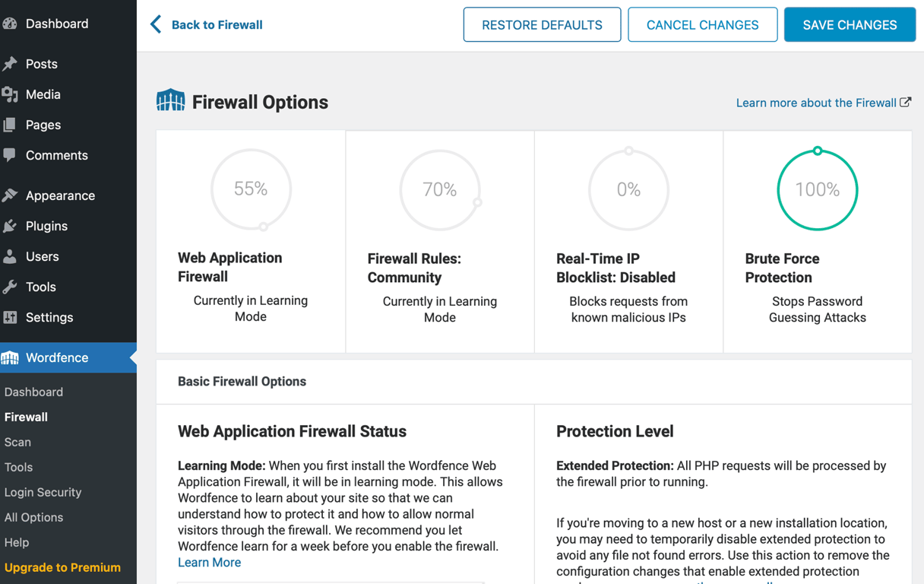The width and height of the screenshot is (924, 584).
Task: Click the 100% Brute Force Protection progress dial
Action: [x=817, y=190]
